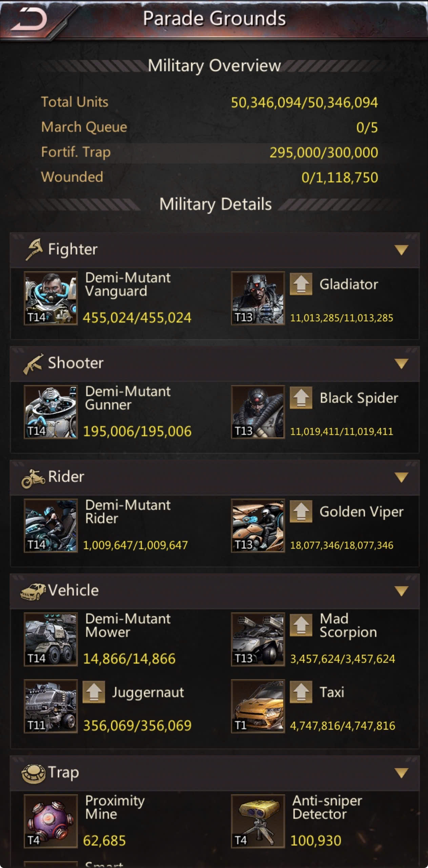This screenshot has height=868, width=428.
Task: Tap the Proximity Mine trap icon
Action: (x=51, y=821)
